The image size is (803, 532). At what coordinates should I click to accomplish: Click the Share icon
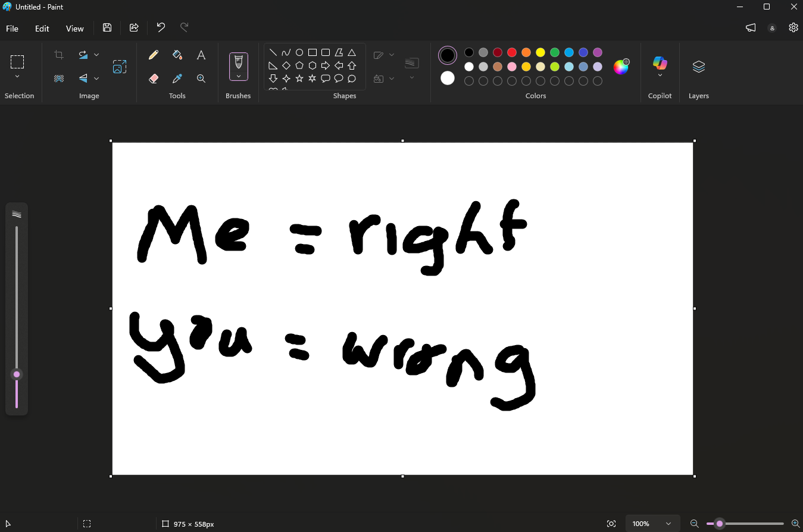tap(134, 27)
